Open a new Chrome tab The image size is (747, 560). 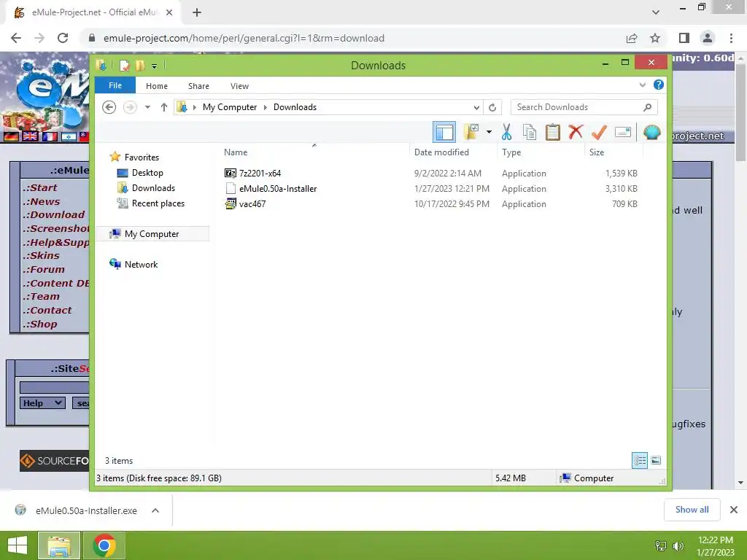click(x=197, y=13)
